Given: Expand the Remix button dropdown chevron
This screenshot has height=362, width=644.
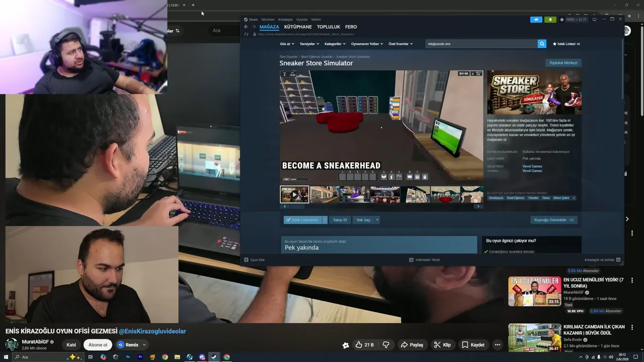Looking at the screenshot, I should pyautogui.click(x=144, y=345).
